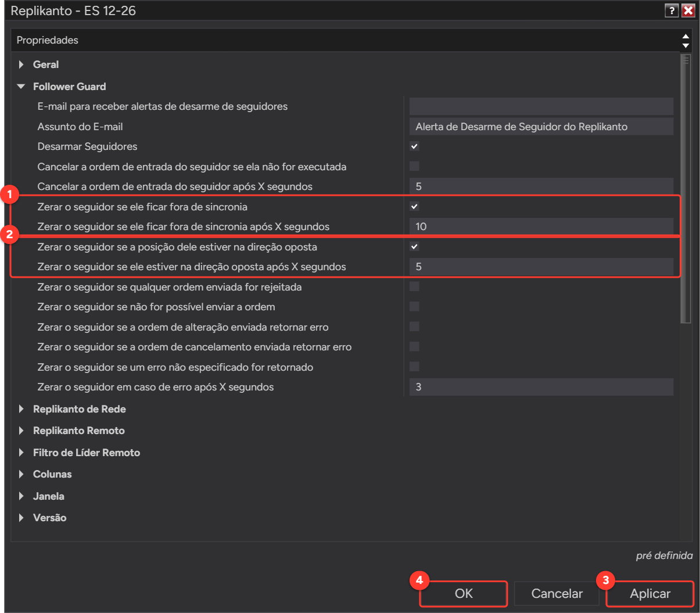700x613 pixels.
Task: Expand Filtro de Líder Remoto section
Action: pos(21,453)
